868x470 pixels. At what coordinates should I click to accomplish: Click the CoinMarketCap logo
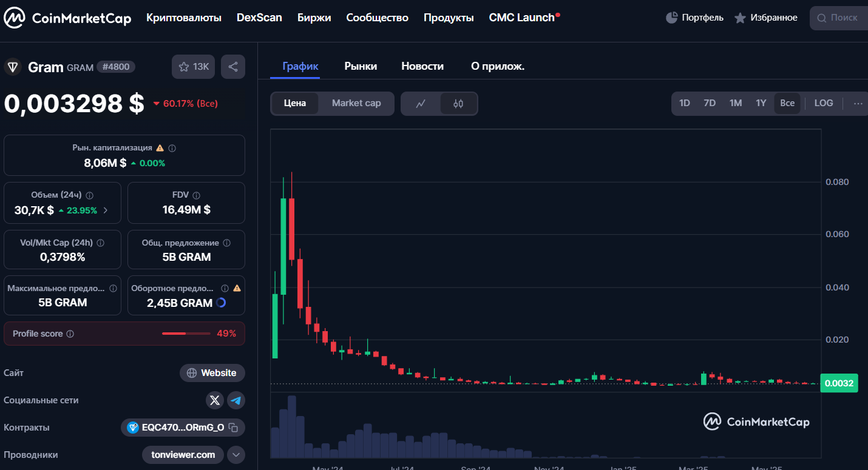point(67,18)
